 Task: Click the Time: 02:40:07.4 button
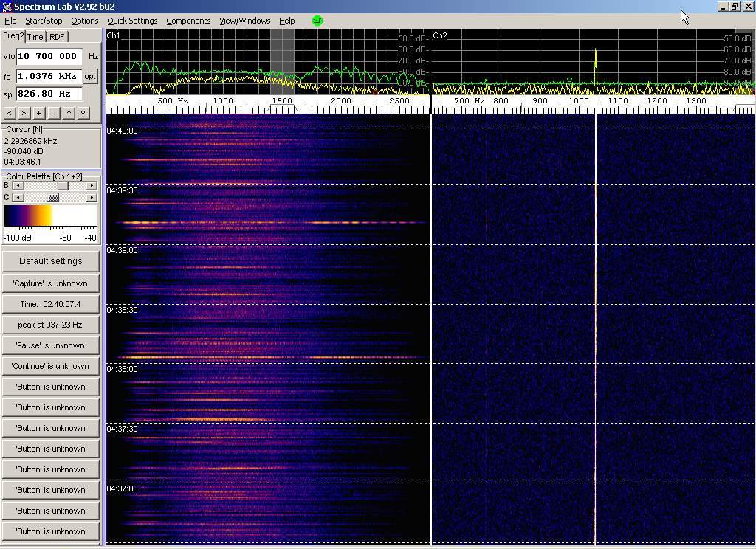click(x=51, y=304)
